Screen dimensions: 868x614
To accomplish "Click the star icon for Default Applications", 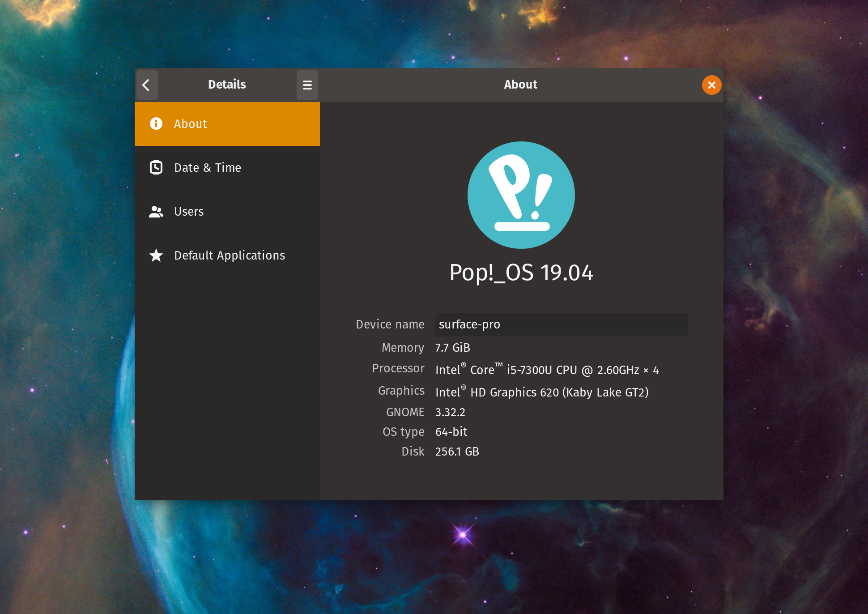I will pos(156,255).
